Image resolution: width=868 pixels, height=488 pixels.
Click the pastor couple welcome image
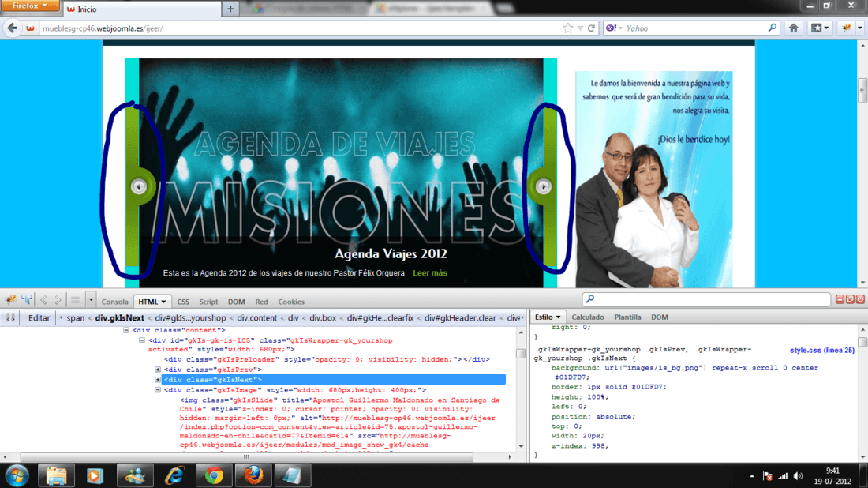coord(654,179)
